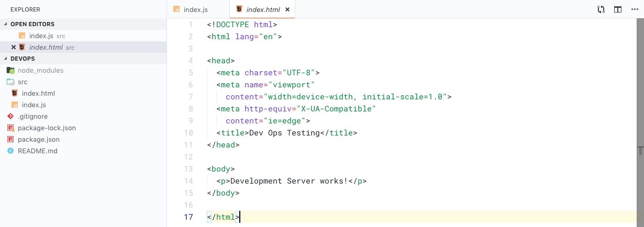Viewport: 644px width, 227px height.
Task: Click the split editor layout icon
Action: pos(618,9)
